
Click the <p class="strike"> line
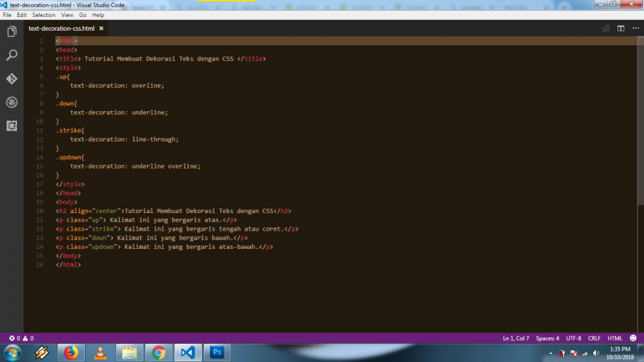coord(177,229)
